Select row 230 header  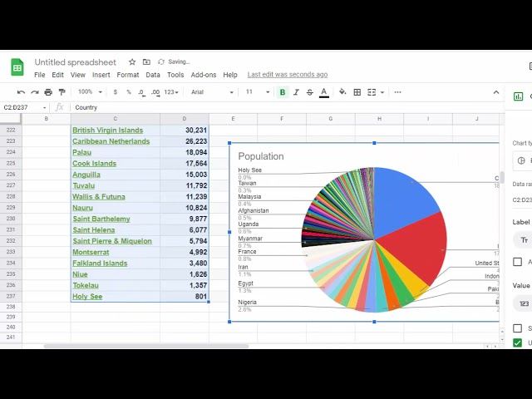[11, 219]
